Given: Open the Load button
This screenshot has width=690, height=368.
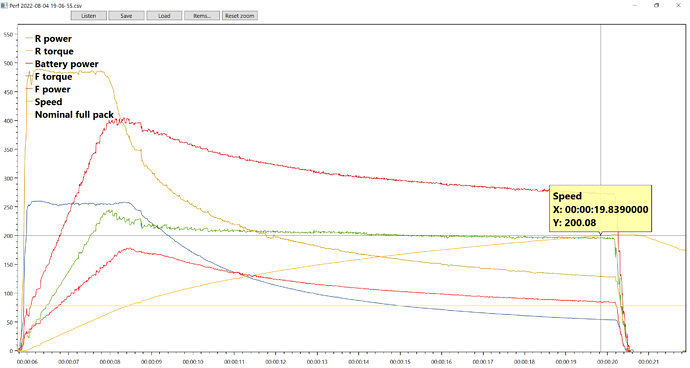Looking at the screenshot, I should point(164,16).
